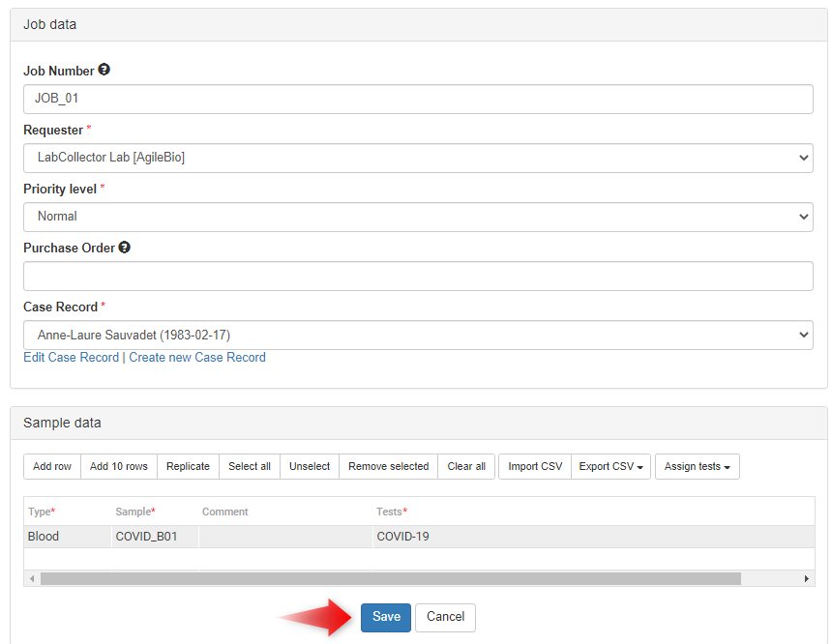
Task: Expand the Assign tests dropdown
Action: tap(698, 466)
